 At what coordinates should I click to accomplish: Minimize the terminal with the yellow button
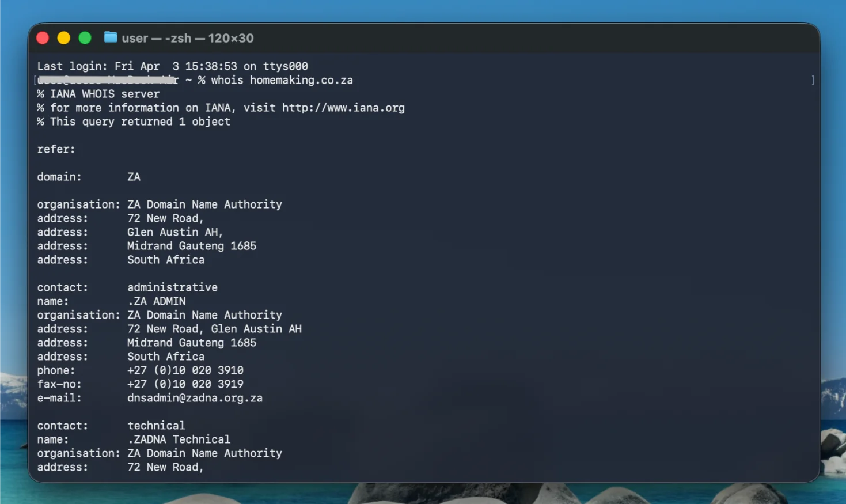coord(64,38)
